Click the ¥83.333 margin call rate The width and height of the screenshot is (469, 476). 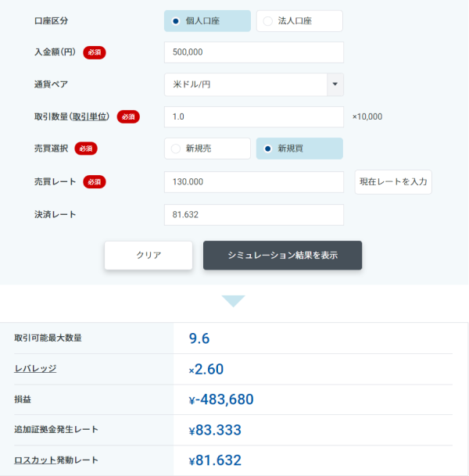coord(215,430)
